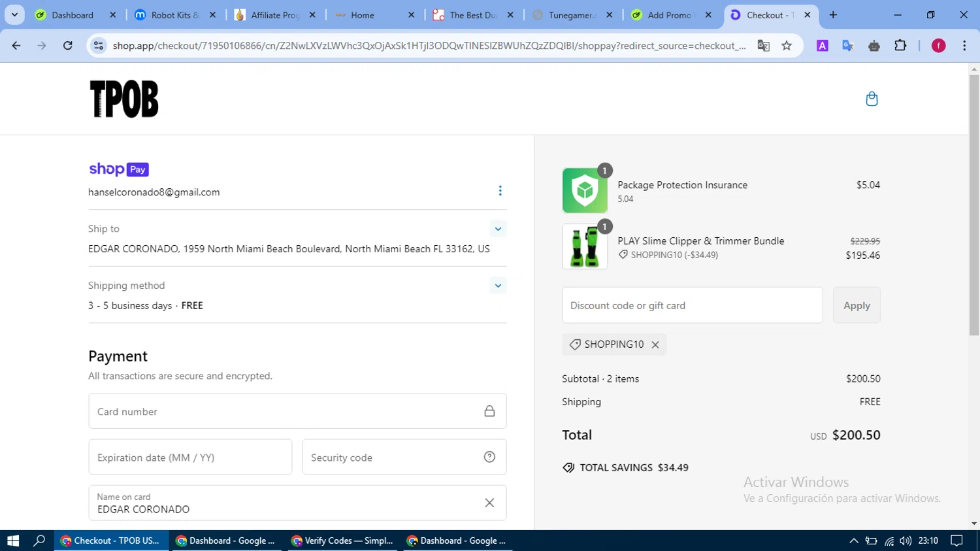Click the browser Back arrow

tap(16, 45)
